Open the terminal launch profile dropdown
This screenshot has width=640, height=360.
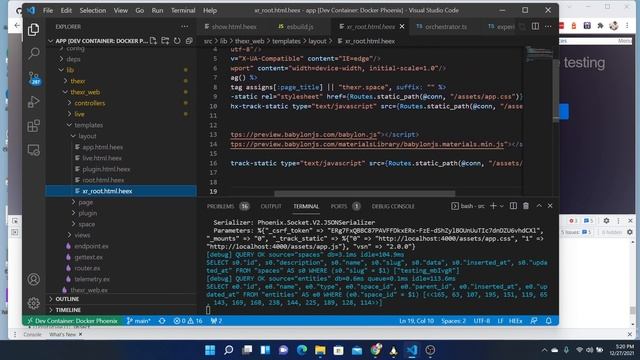pyautogui.click(x=502, y=206)
